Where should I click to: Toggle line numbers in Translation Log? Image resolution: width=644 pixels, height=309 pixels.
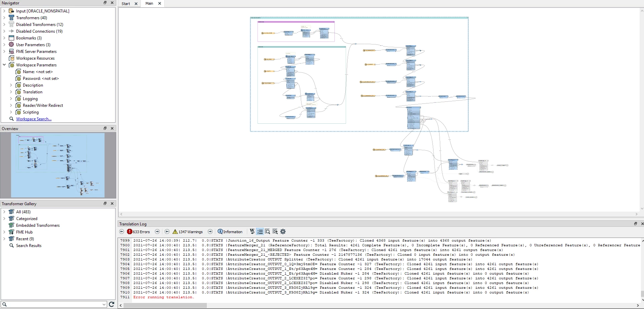point(260,231)
